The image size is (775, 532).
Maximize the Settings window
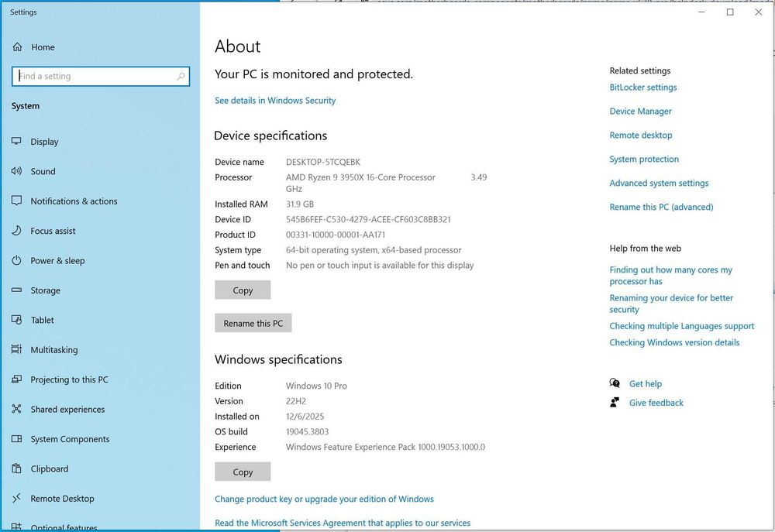coord(730,12)
